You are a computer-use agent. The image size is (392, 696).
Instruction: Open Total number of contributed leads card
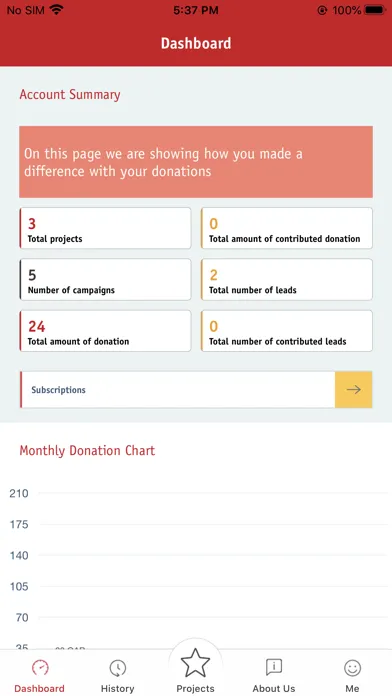(x=287, y=331)
